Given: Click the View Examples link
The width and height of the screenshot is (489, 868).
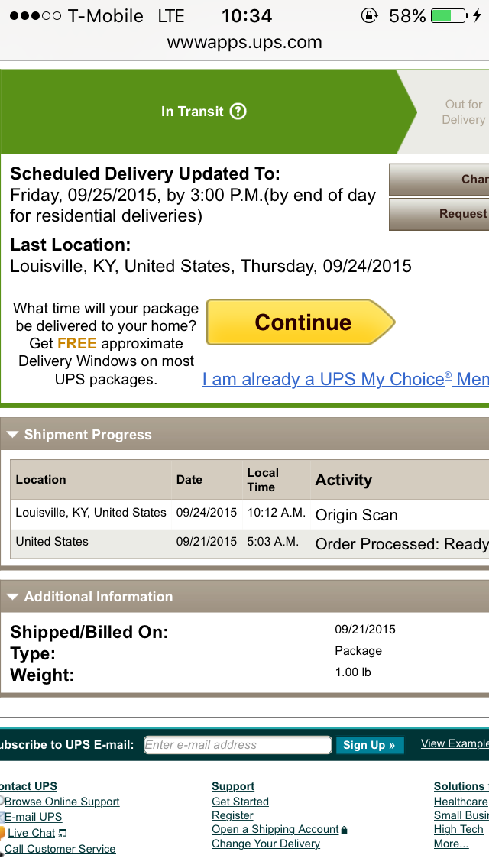Looking at the screenshot, I should click(455, 743).
